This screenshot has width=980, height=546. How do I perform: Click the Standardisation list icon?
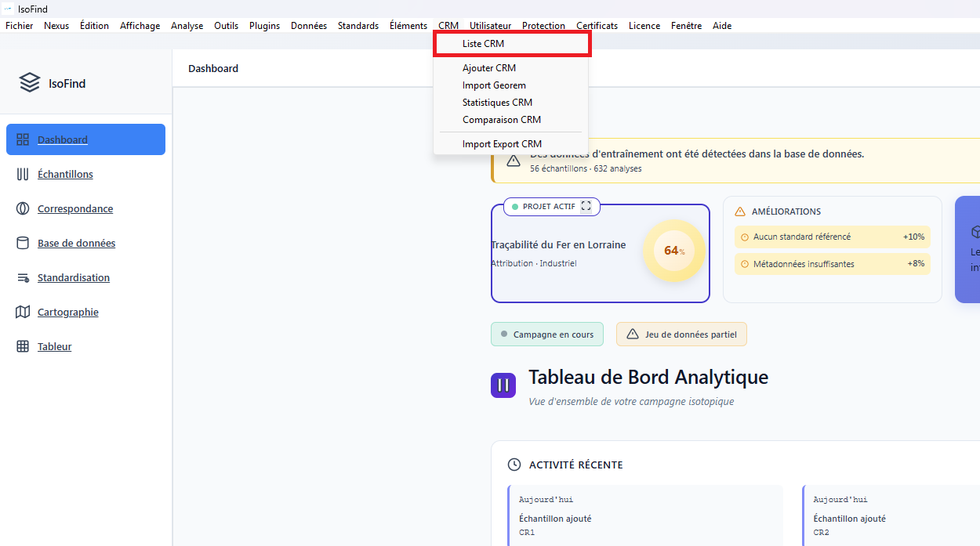tap(23, 277)
